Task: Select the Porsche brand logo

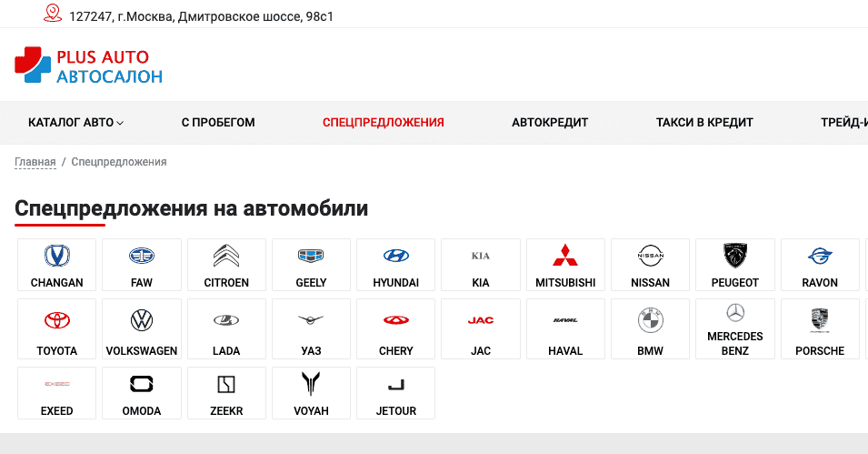Action: pos(820,320)
